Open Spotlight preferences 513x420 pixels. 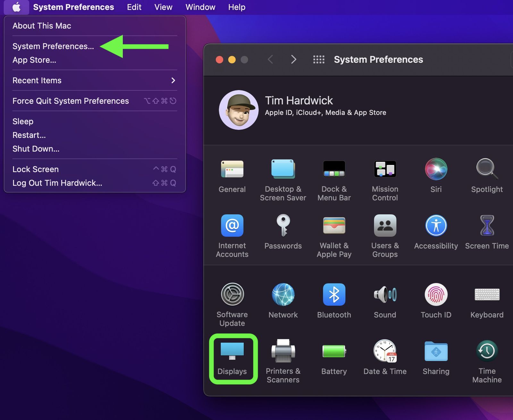[x=486, y=169]
